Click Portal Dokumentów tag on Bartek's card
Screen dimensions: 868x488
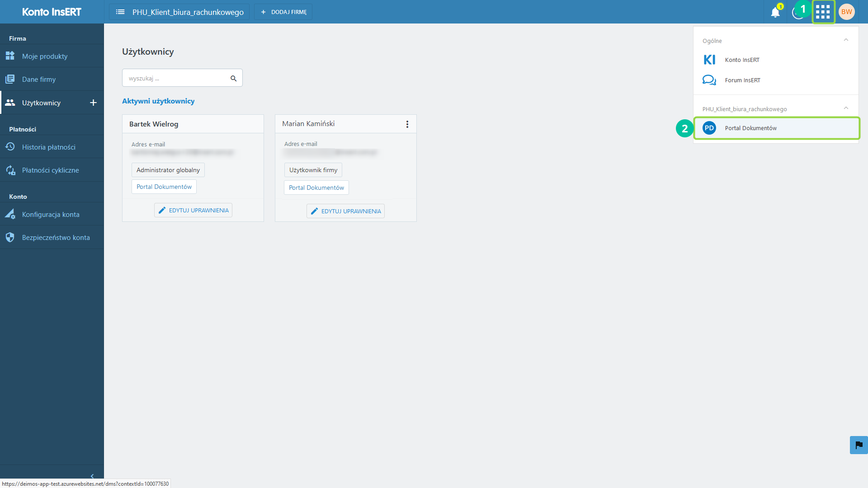164,187
